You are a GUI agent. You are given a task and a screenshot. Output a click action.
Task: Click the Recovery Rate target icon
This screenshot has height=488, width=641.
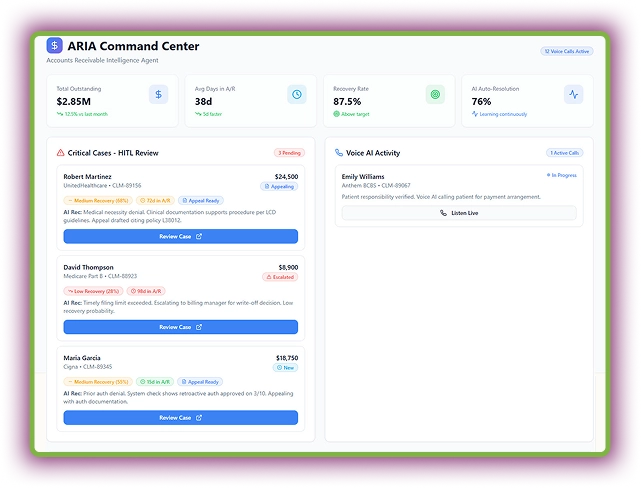(434, 95)
